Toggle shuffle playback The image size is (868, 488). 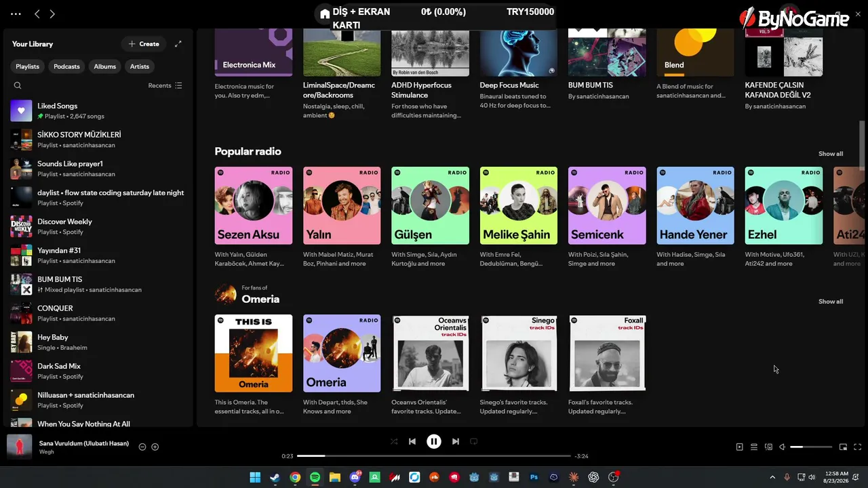coord(394,441)
